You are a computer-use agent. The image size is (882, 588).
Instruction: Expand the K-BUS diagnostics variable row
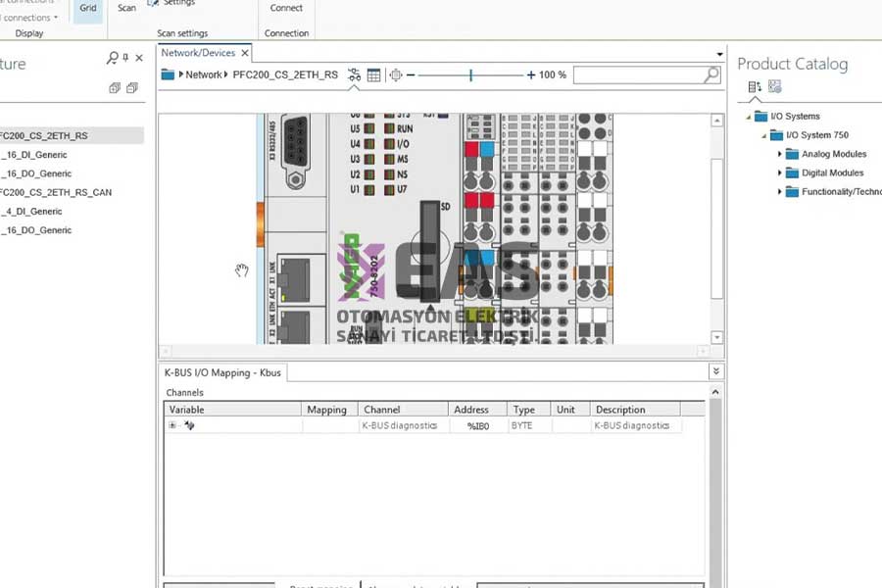tap(172, 425)
